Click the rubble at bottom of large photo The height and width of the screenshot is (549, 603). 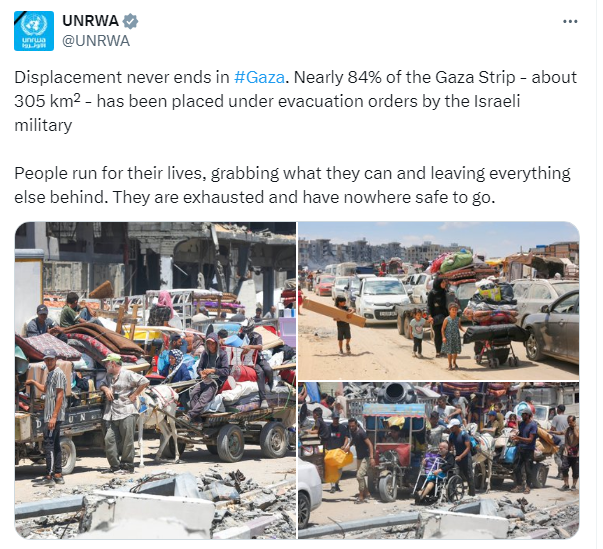tap(155, 507)
